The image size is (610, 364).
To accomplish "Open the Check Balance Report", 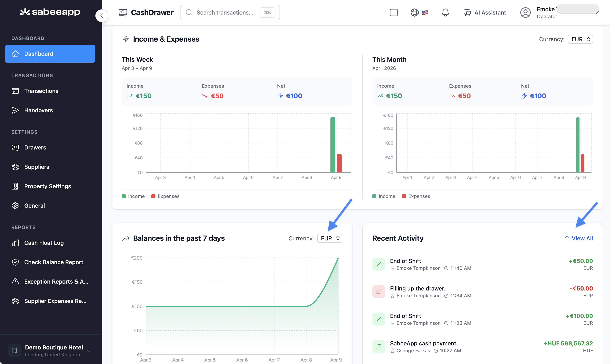I will click(54, 262).
